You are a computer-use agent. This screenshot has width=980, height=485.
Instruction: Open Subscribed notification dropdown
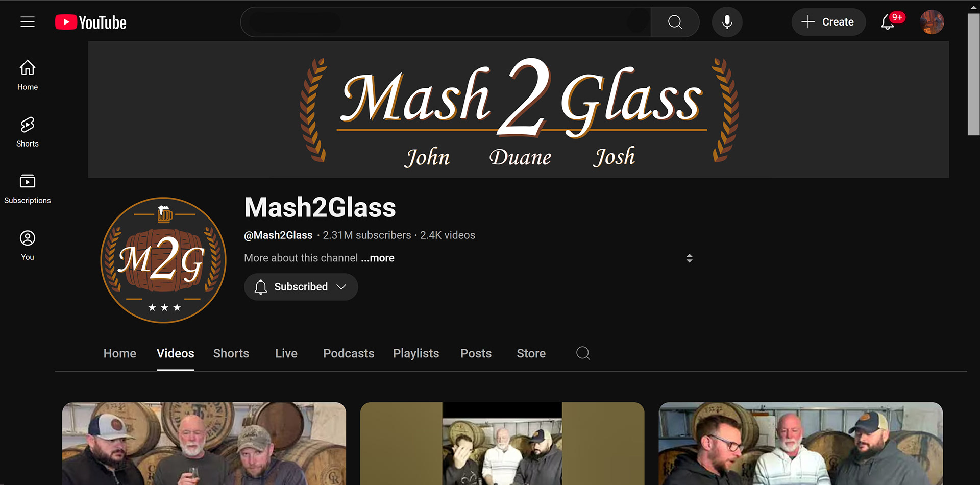pos(301,287)
